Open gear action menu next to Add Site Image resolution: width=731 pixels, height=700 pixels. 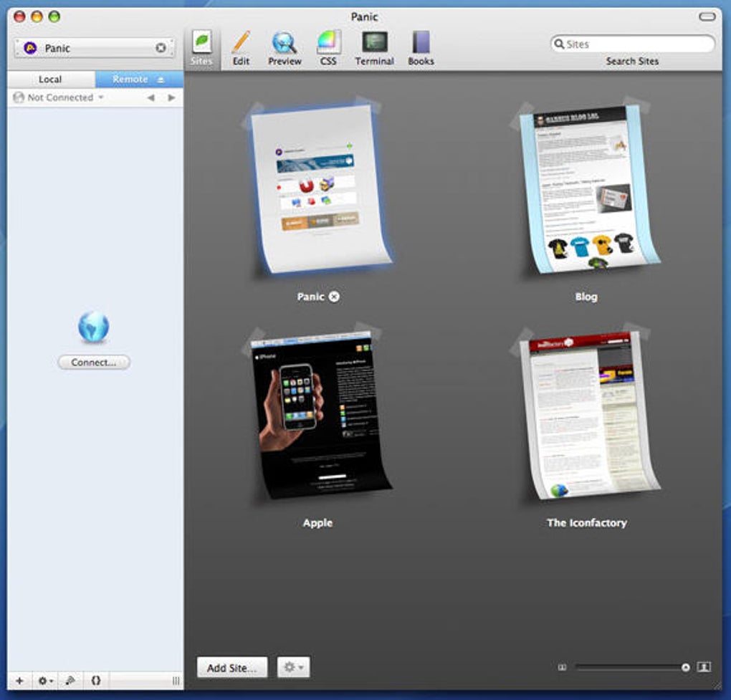[x=293, y=668]
